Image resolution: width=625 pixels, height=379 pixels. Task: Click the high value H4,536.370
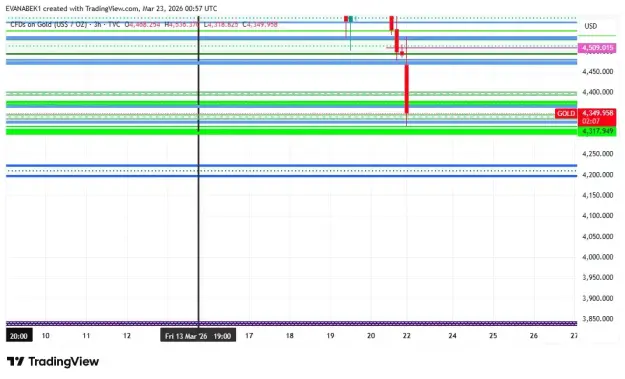[x=182, y=25]
